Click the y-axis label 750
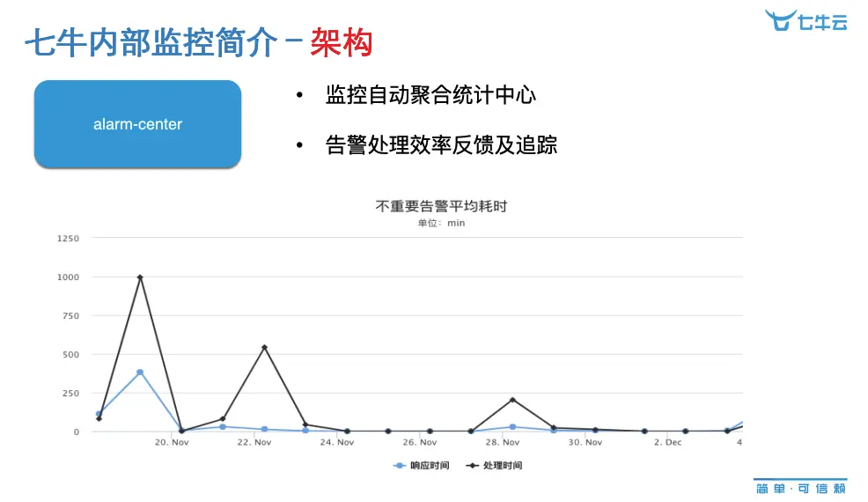The height and width of the screenshot is (502, 868). [x=70, y=316]
